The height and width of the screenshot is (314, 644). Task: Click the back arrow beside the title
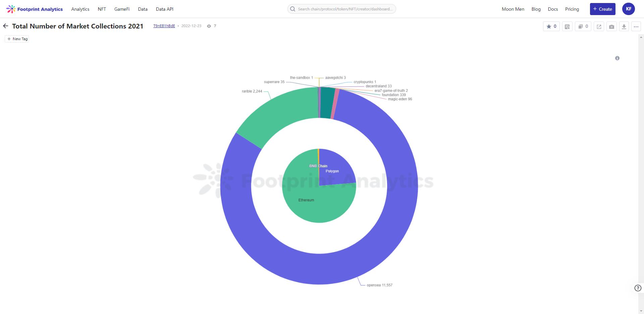pos(5,26)
